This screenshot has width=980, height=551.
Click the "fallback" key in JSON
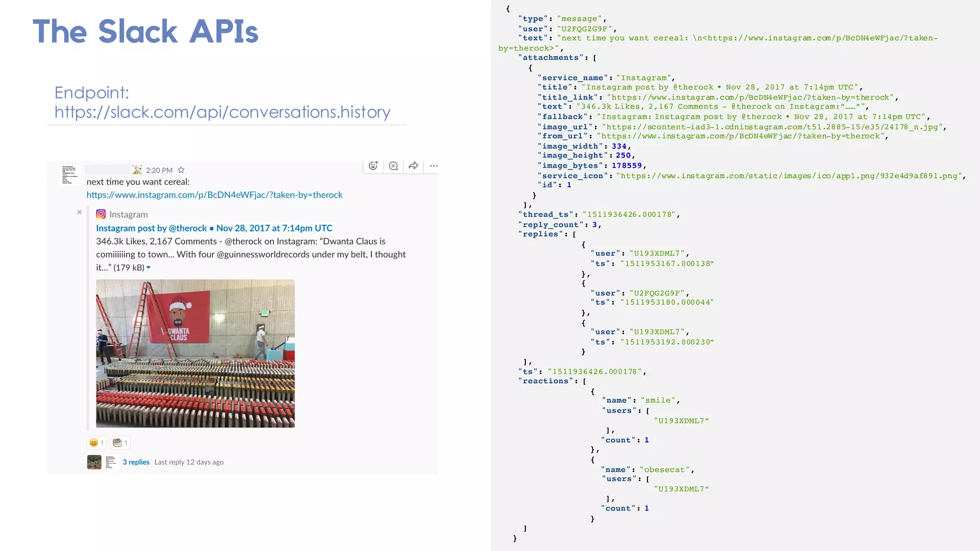pyautogui.click(x=563, y=117)
